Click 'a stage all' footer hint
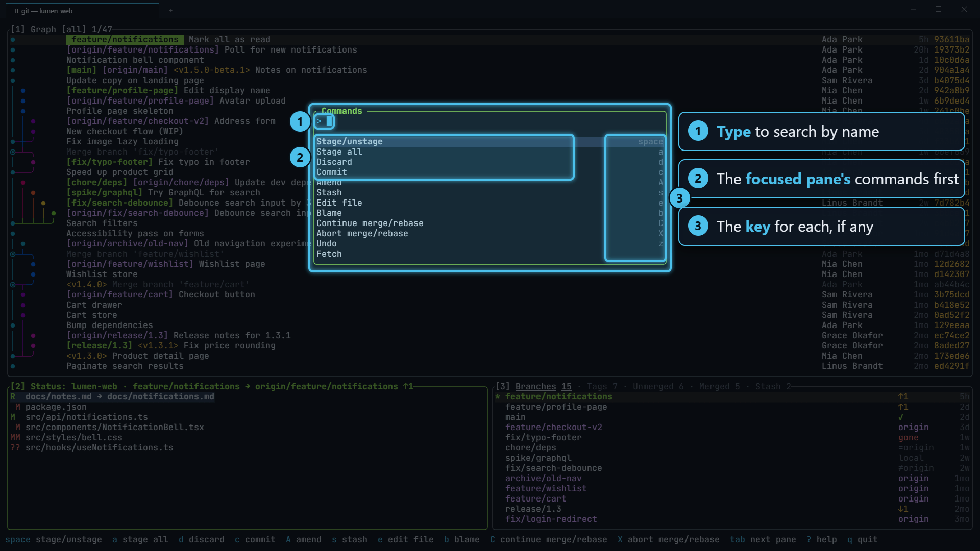Viewport: 980px width, 551px height. [140, 540]
